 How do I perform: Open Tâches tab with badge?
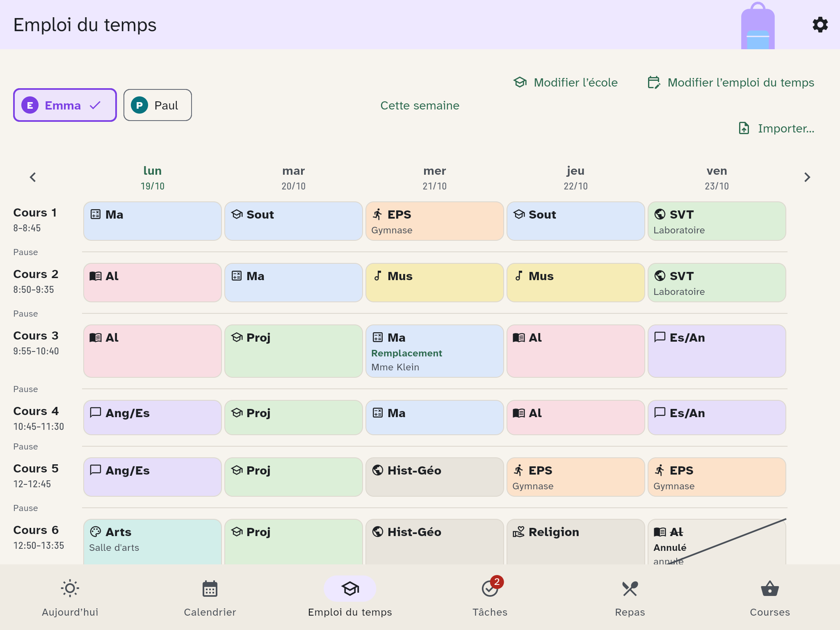point(490,597)
